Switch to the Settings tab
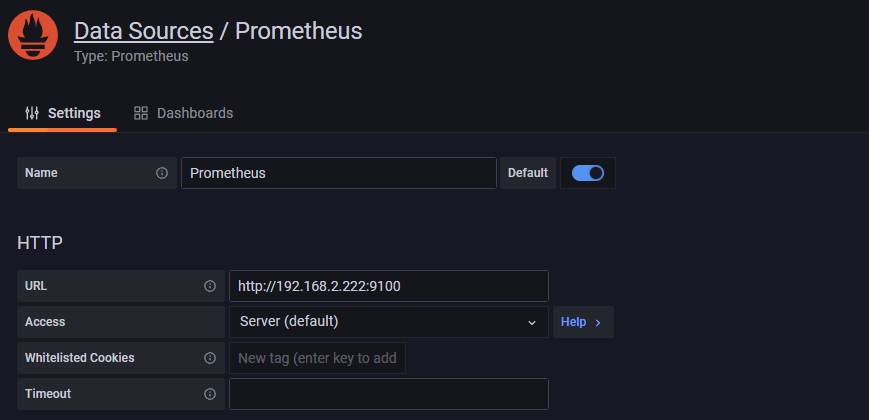The image size is (869, 420). pos(63,113)
